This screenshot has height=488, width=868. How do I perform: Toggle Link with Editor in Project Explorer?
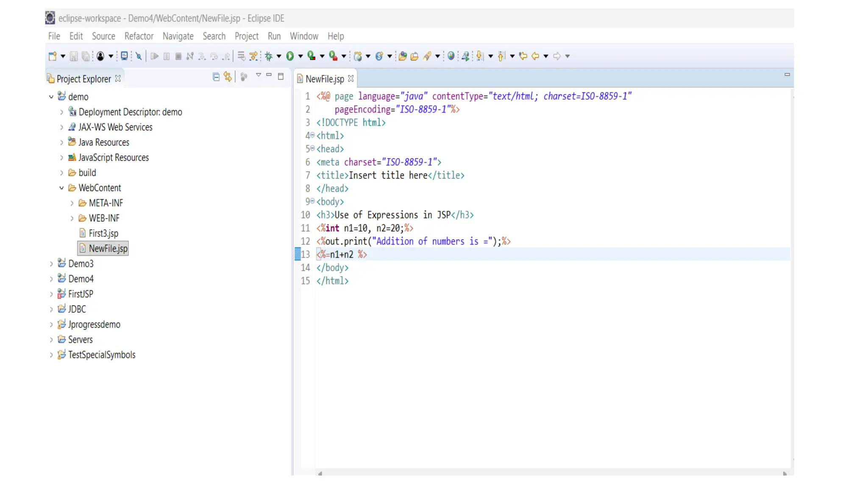pyautogui.click(x=228, y=77)
